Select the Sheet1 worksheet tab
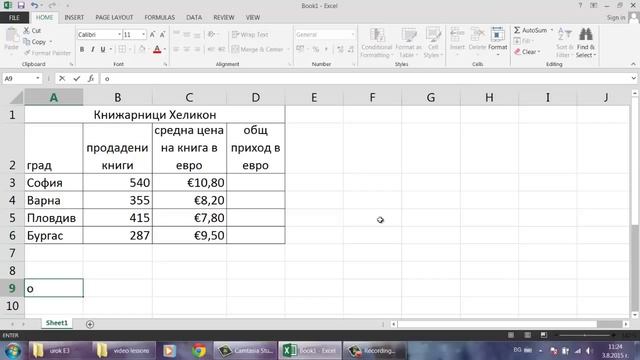Viewport: 640px width, 360px height. [x=56, y=323]
